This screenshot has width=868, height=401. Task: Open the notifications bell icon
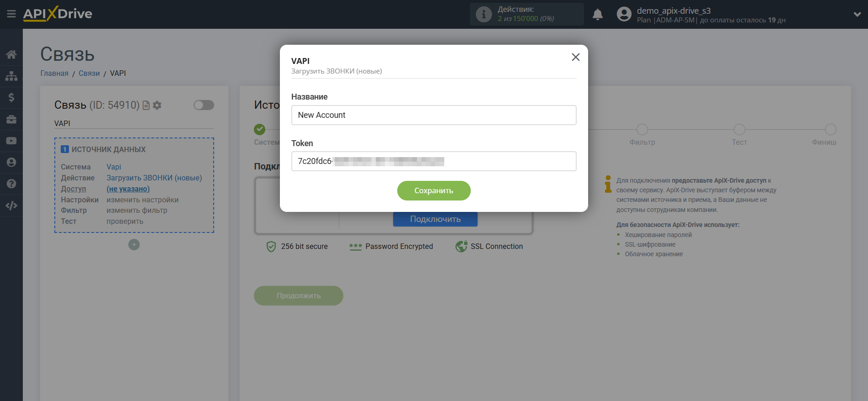(x=598, y=15)
